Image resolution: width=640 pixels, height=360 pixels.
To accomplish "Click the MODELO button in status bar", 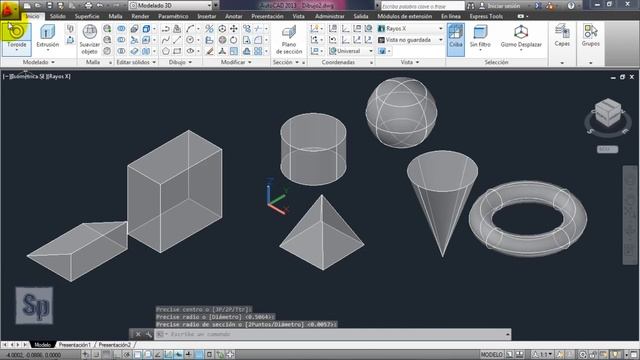I will pos(491,355).
